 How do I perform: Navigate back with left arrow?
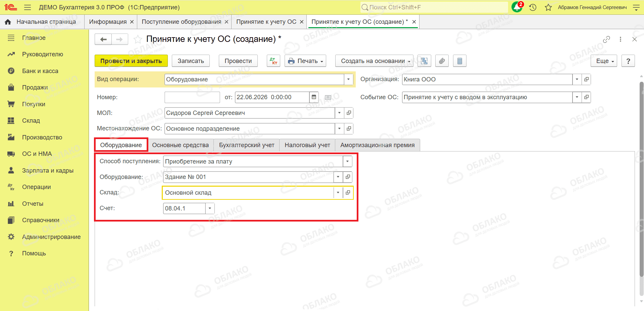(x=103, y=39)
